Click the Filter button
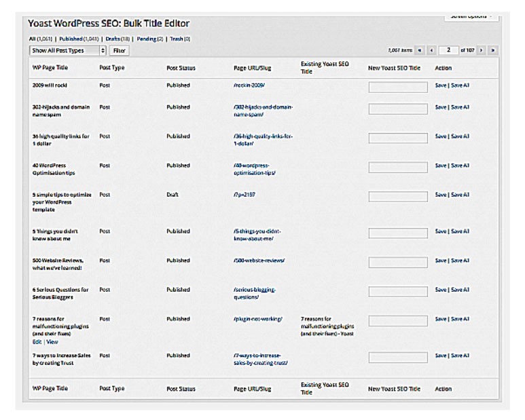 [119, 50]
